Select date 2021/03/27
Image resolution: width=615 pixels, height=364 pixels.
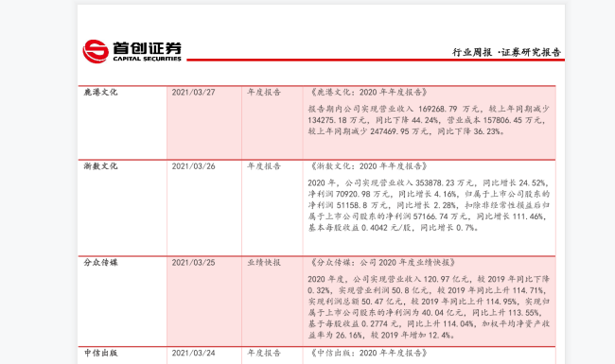(193, 92)
